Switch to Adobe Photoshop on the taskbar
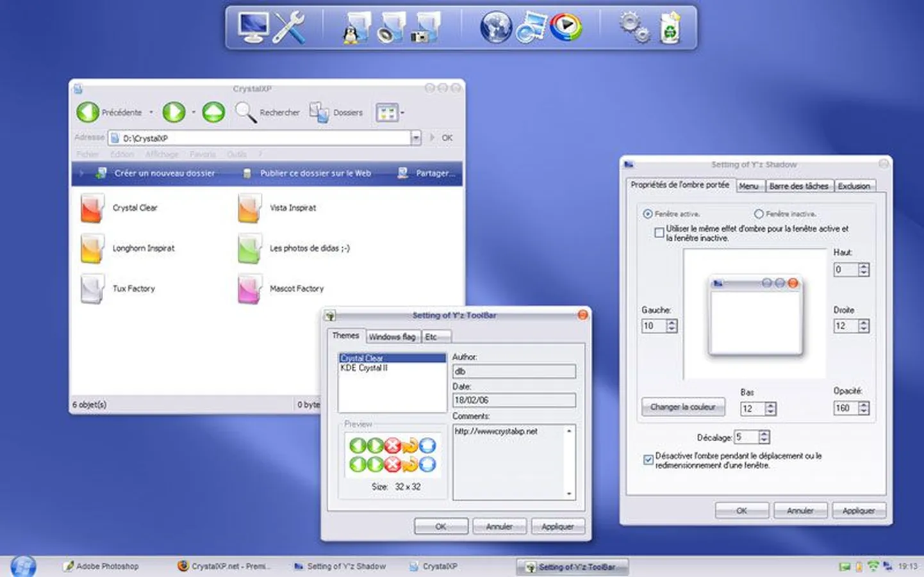This screenshot has height=577, width=924. (101, 567)
